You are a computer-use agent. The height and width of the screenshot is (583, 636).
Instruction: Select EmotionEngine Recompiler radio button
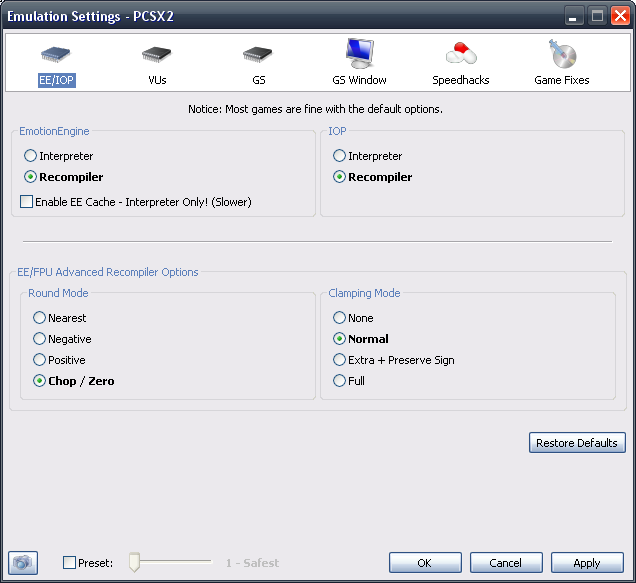pyautogui.click(x=30, y=177)
